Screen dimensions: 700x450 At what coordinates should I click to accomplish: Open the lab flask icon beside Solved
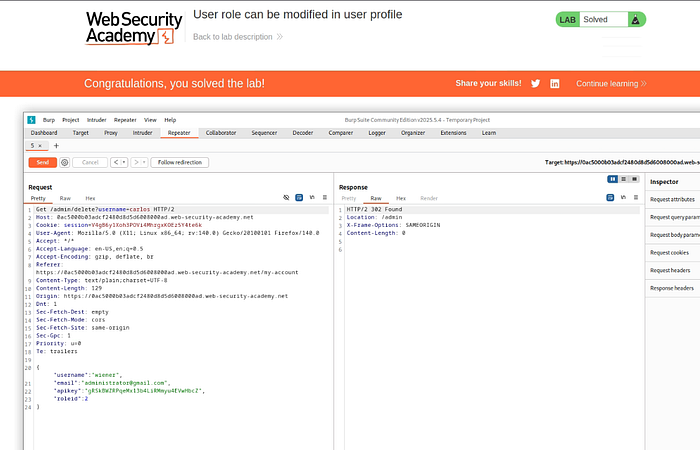(636, 20)
